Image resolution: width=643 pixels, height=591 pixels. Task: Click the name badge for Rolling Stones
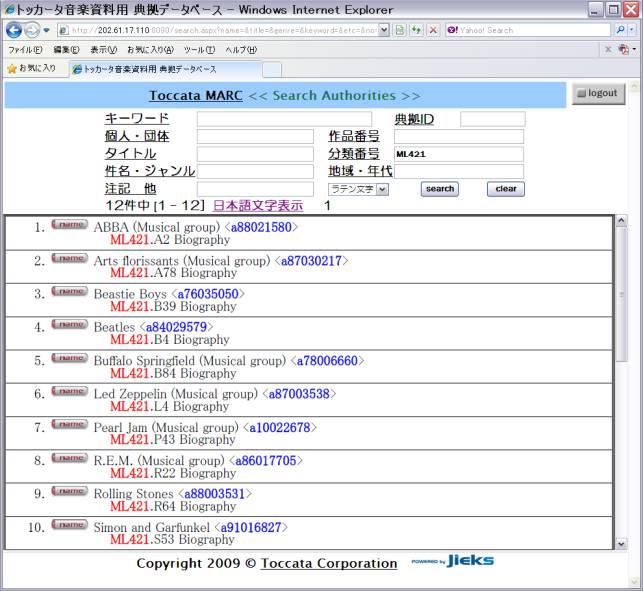70,491
